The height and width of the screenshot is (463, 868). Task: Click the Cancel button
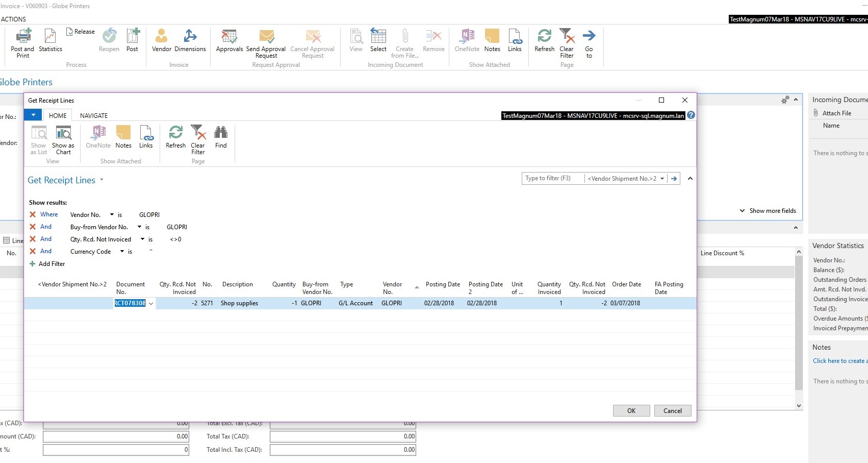[673, 411]
